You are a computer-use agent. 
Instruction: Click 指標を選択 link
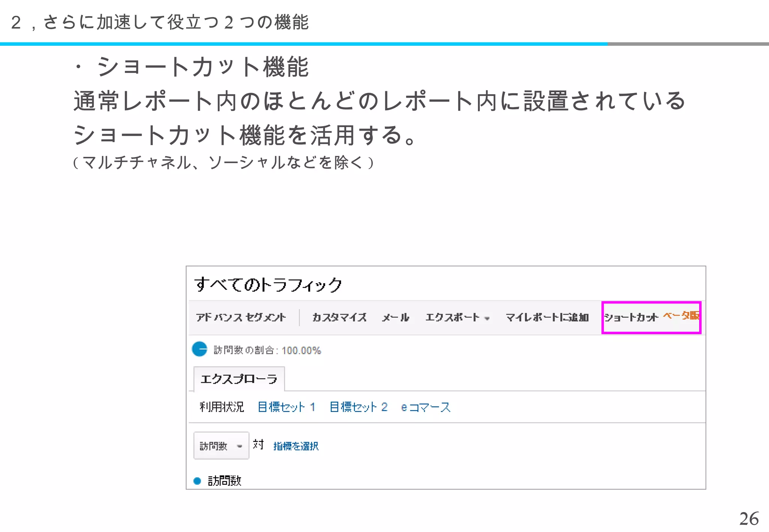pyautogui.click(x=296, y=446)
